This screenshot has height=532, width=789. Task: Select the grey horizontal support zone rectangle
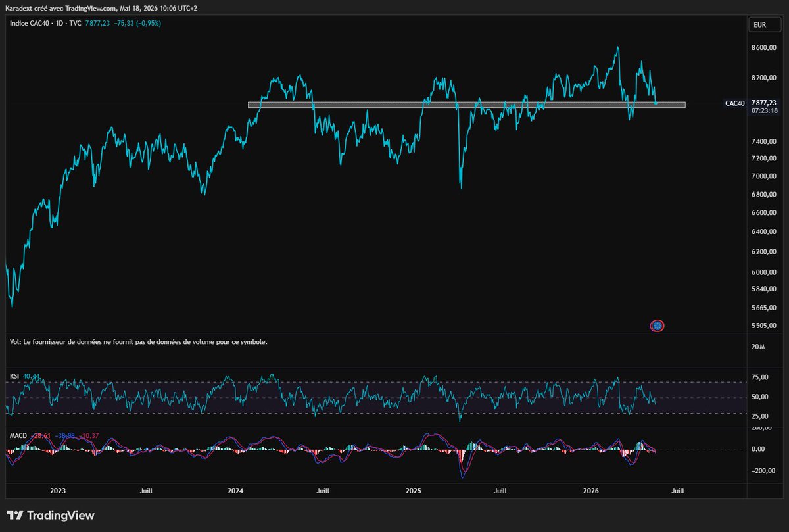click(x=466, y=105)
